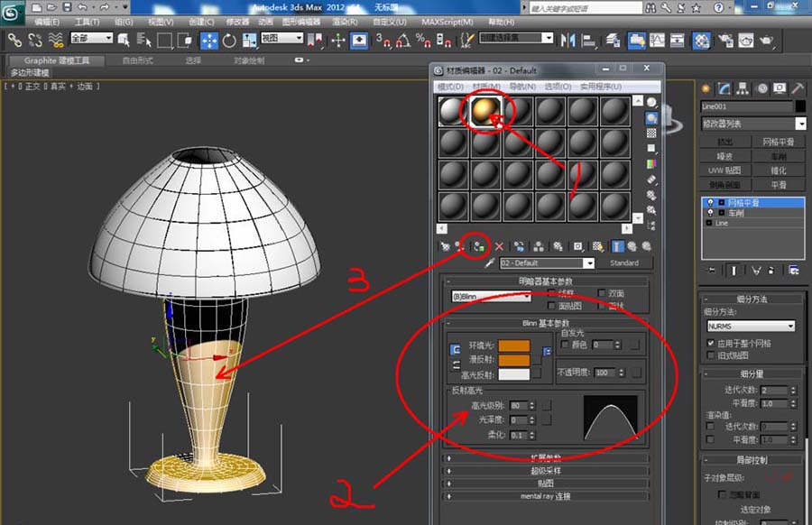Image resolution: width=812 pixels, height=525 pixels.
Task: Click Select by Name list icon
Action: tap(143, 41)
